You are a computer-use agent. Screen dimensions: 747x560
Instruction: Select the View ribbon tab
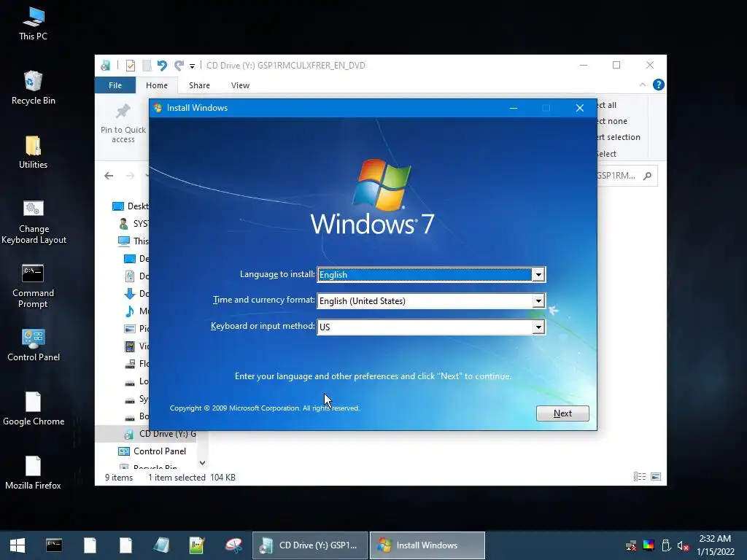(240, 85)
